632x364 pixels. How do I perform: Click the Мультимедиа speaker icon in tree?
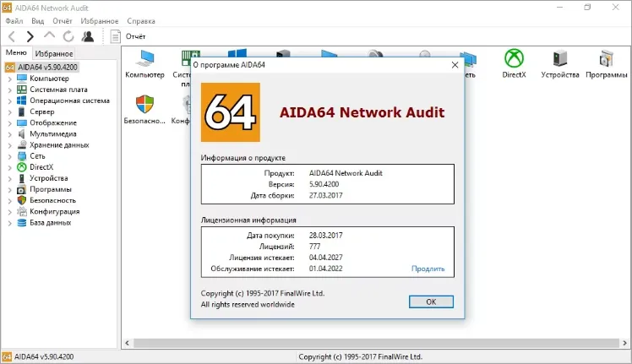[22, 133]
